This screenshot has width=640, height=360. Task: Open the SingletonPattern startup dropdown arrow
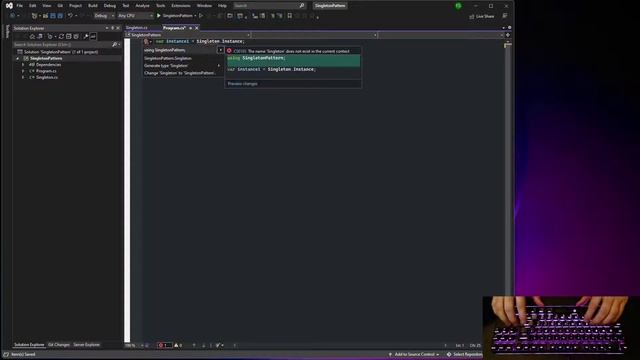pos(195,16)
